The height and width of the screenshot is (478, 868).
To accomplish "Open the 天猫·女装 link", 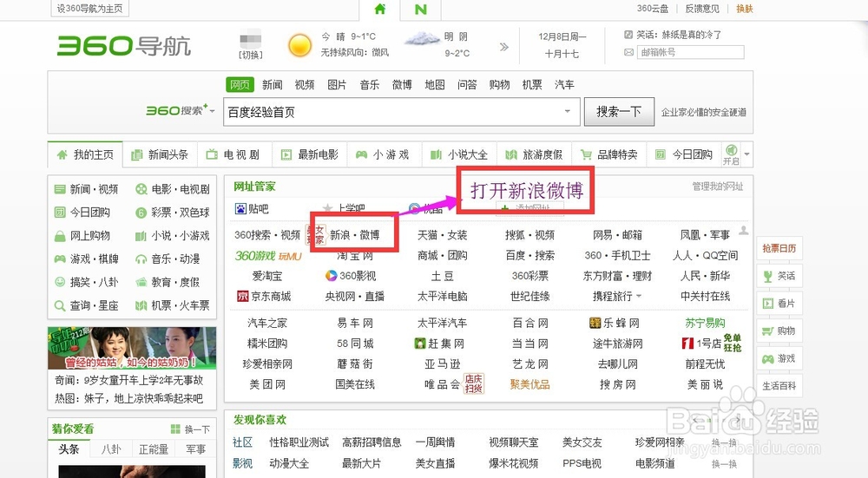I will (443, 235).
